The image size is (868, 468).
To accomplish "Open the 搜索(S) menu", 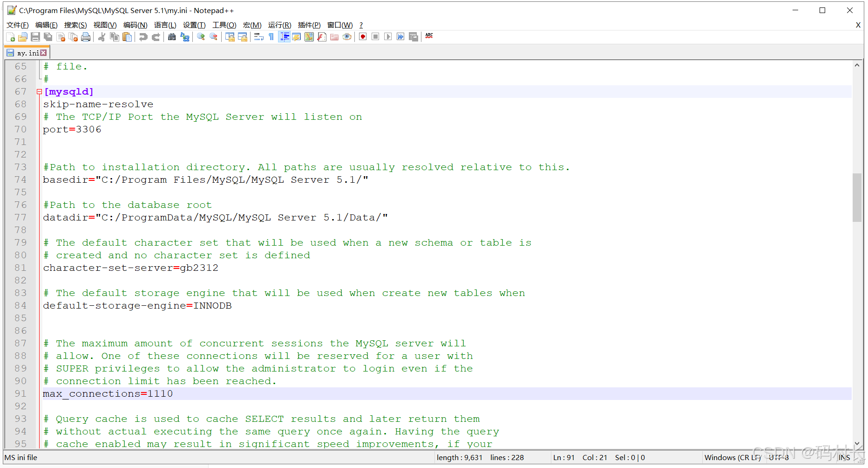I will coord(75,25).
